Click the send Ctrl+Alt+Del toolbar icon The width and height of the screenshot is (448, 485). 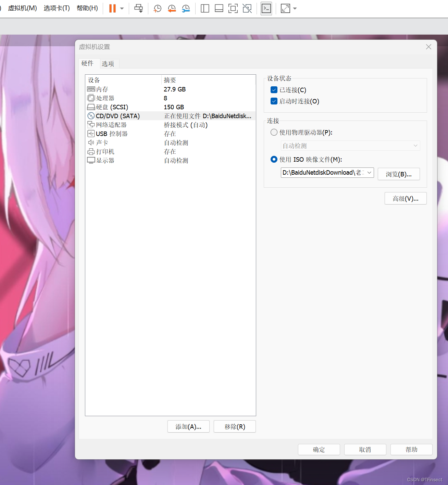pos(138,8)
